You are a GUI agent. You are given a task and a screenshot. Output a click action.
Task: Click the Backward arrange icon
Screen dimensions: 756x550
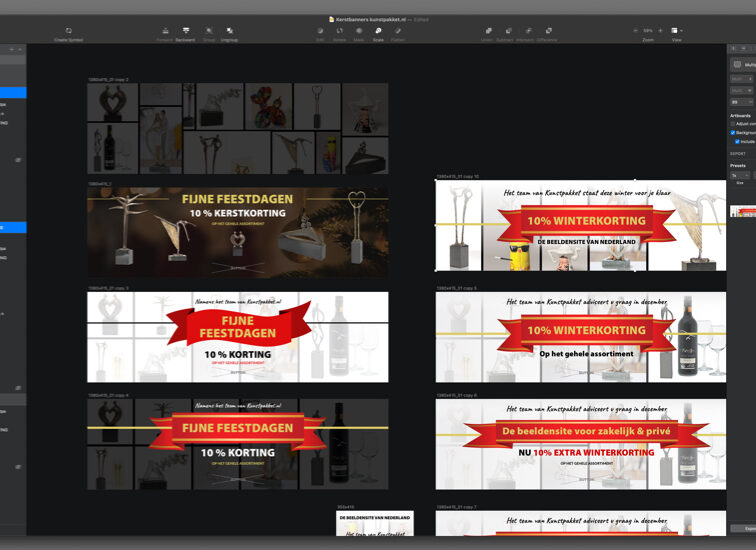(186, 30)
